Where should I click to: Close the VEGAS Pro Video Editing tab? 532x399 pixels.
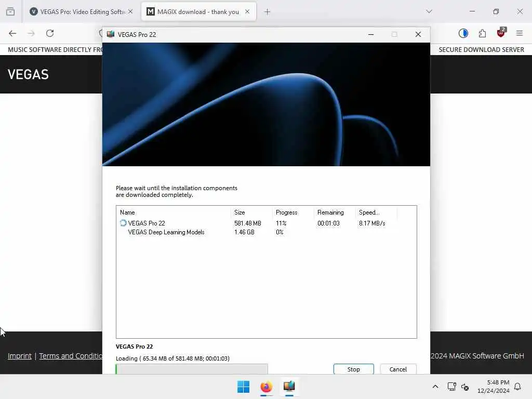click(x=130, y=11)
